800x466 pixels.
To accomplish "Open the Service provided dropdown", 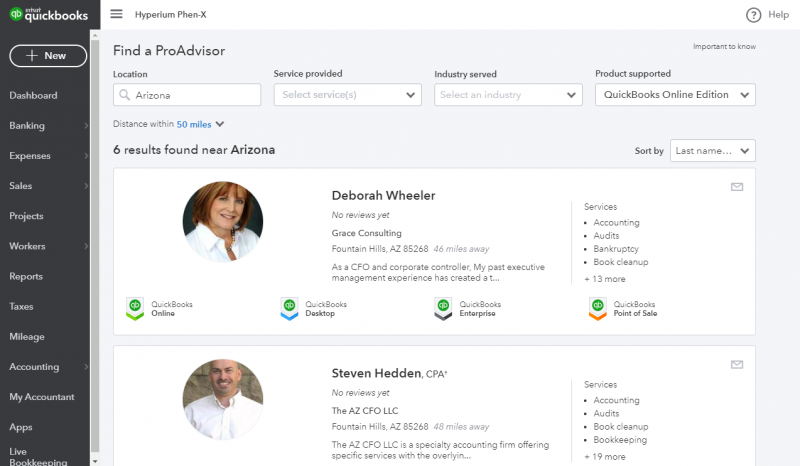I will tap(347, 95).
